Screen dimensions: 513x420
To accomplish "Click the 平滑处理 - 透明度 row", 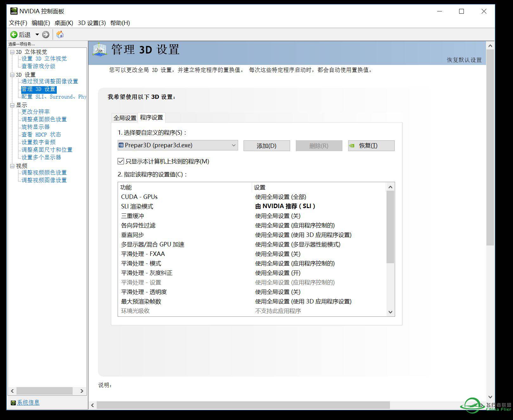I will pos(252,292).
